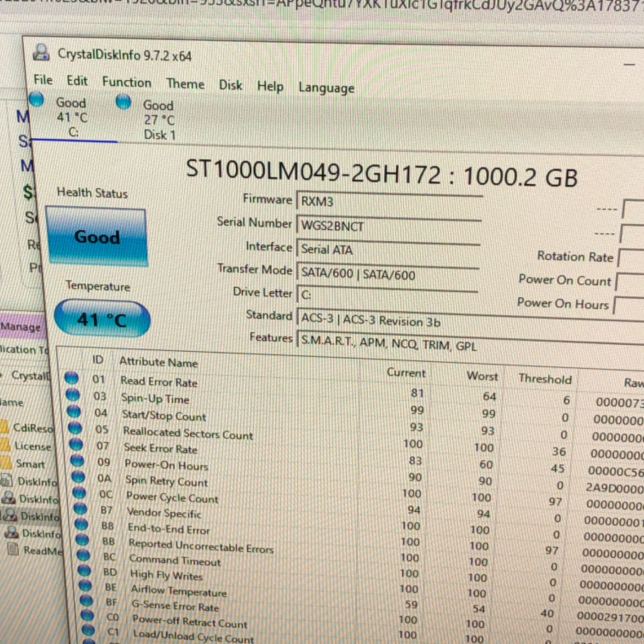Click the status orb for Read Error Rate
Viewport: 644px width, 644px height.
71,377
